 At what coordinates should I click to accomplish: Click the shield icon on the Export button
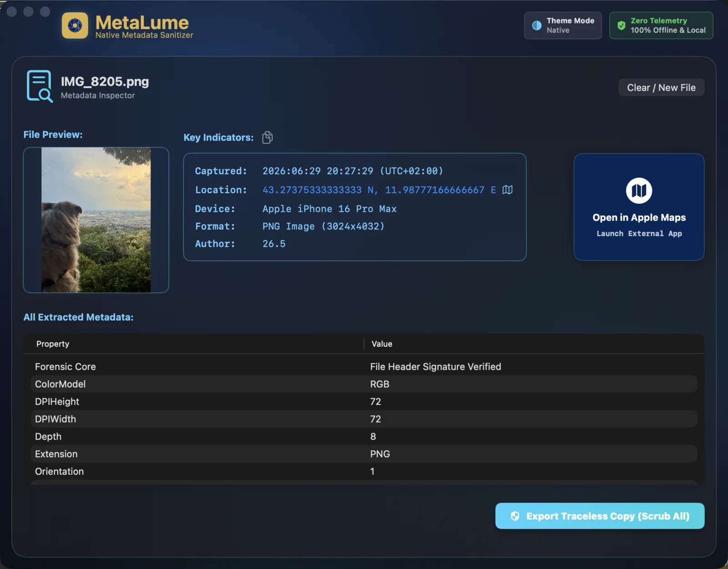click(x=515, y=516)
